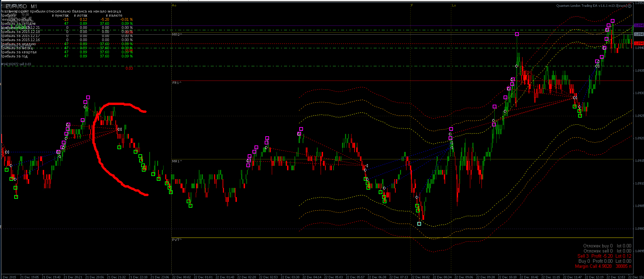This screenshot has height=279, width=644.
Task: Click the 1.0930 price scale label
Action: [639, 93]
